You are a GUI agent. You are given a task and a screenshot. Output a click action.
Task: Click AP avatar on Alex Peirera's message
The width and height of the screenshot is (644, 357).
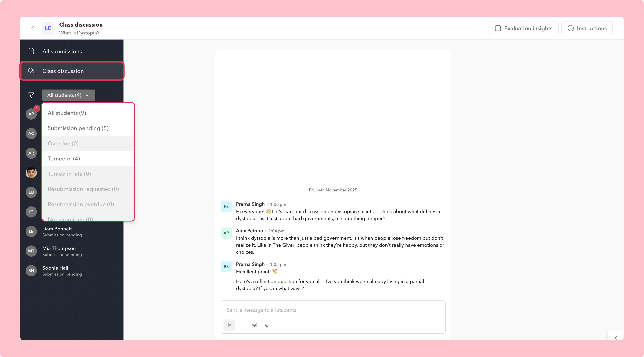[226, 233]
